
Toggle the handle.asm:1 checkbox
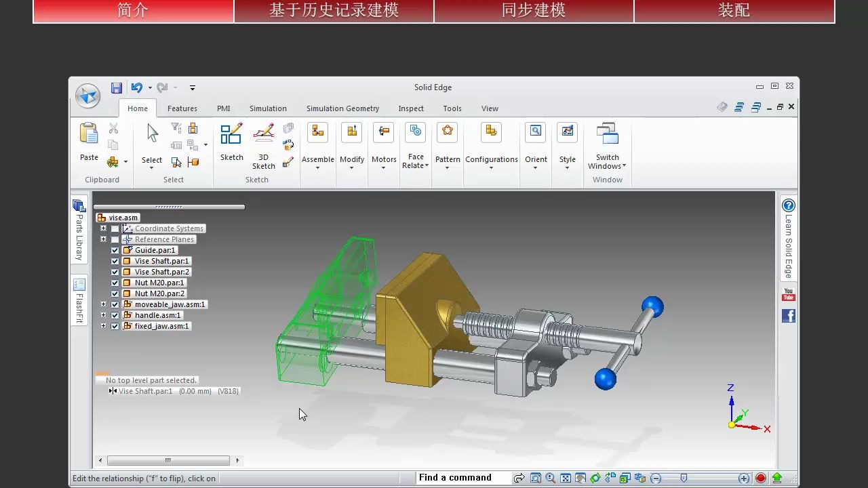[x=115, y=315]
